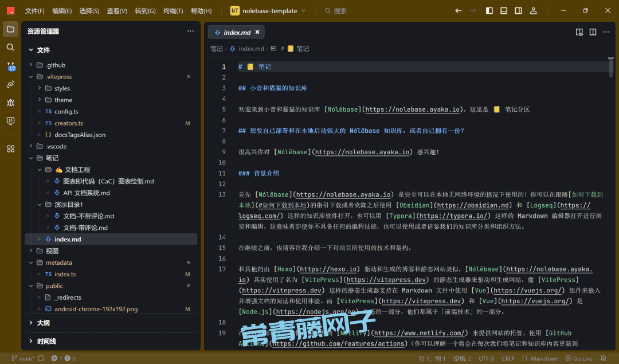Open editor more actions menu
Screen dimensions: 619x364
(x=606, y=32)
